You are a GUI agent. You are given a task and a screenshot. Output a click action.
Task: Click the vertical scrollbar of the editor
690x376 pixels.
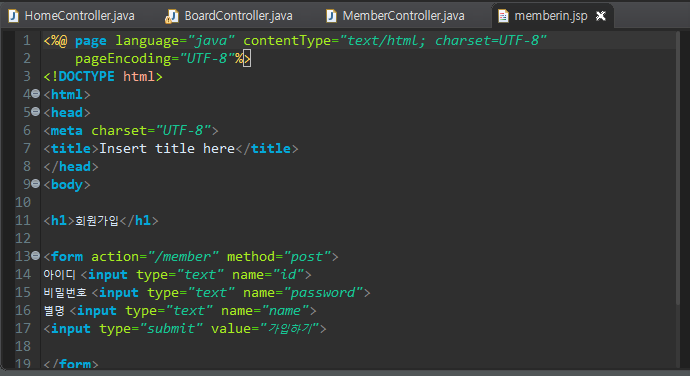pyautogui.click(x=678, y=167)
